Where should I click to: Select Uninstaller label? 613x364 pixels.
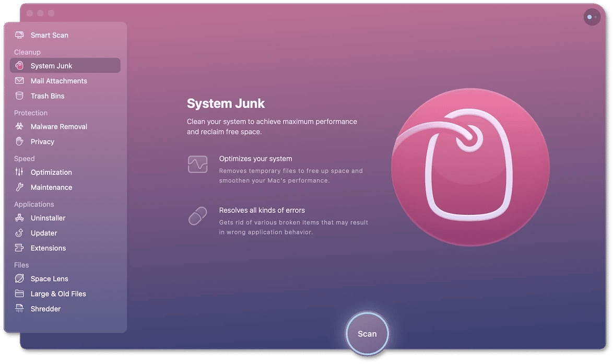click(48, 218)
